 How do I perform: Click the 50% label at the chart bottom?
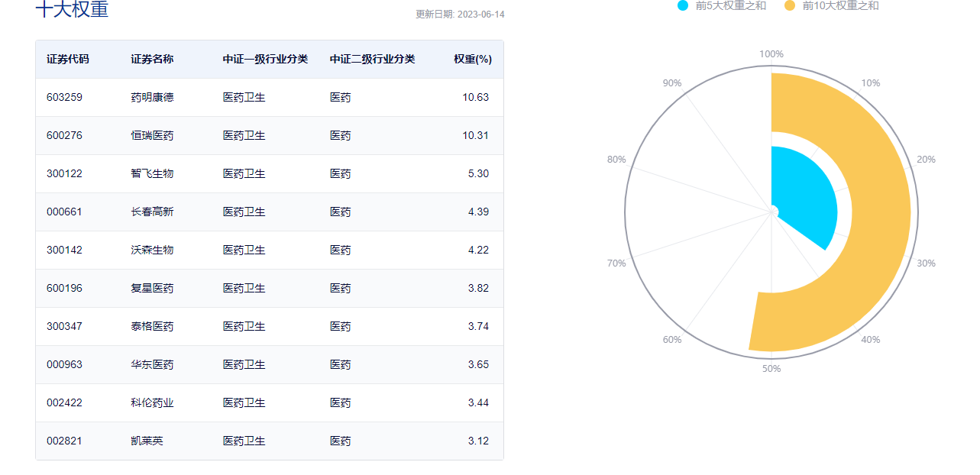pos(771,369)
